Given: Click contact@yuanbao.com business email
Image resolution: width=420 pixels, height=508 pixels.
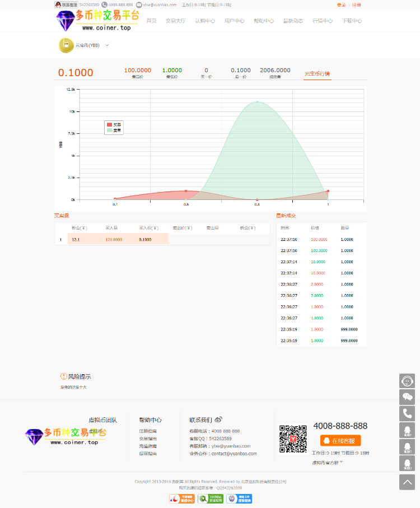Looking at the screenshot, I should coord(234,454).
